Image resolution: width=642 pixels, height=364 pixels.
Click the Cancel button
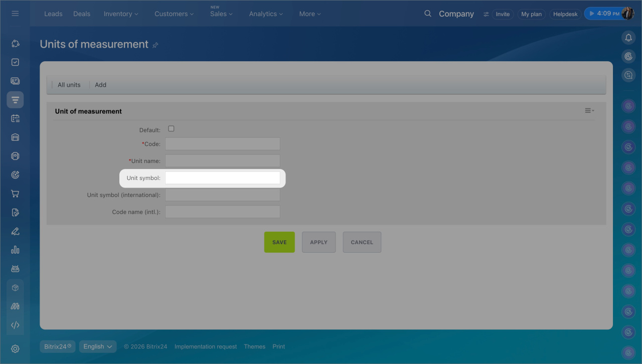[x=362, y=242]
